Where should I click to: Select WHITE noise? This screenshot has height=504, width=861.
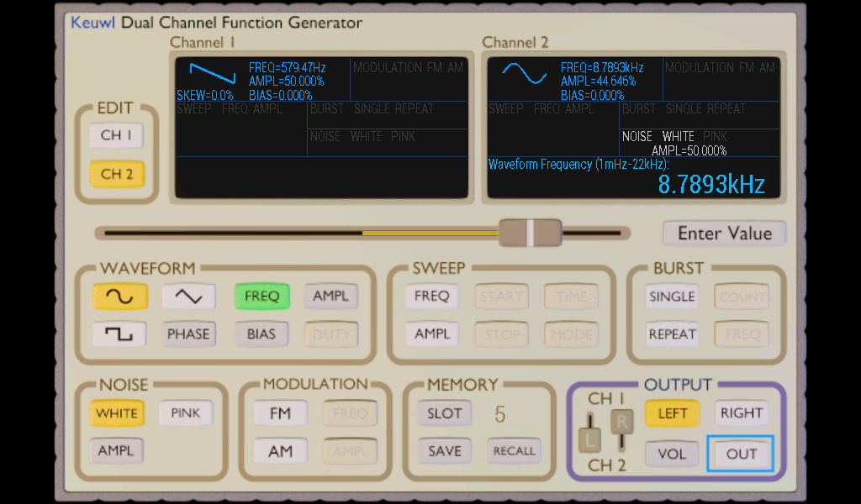tap(117, 412)
